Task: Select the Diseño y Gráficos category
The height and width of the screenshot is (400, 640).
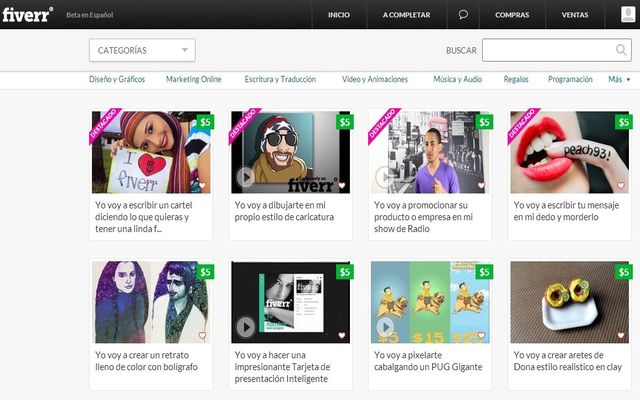Action: tap(119, 79)
